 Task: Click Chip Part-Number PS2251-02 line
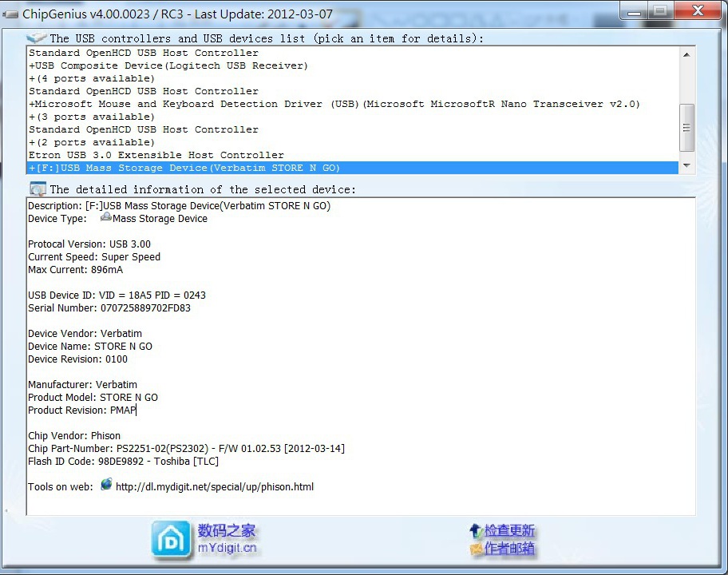(186, 449)
